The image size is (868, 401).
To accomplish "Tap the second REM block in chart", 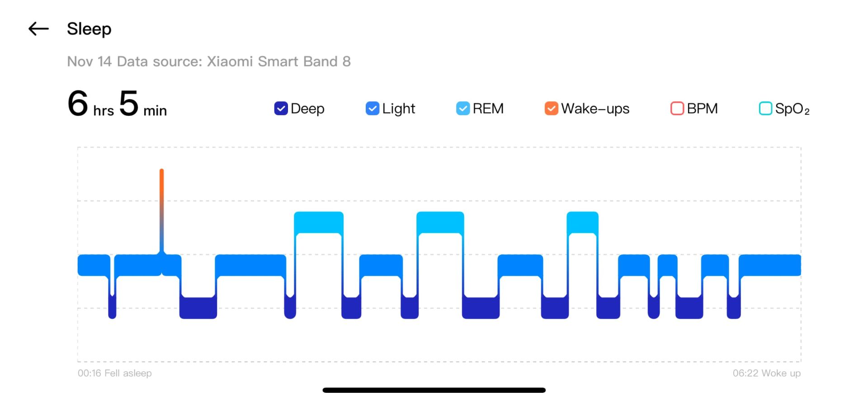I will [440, 222].
